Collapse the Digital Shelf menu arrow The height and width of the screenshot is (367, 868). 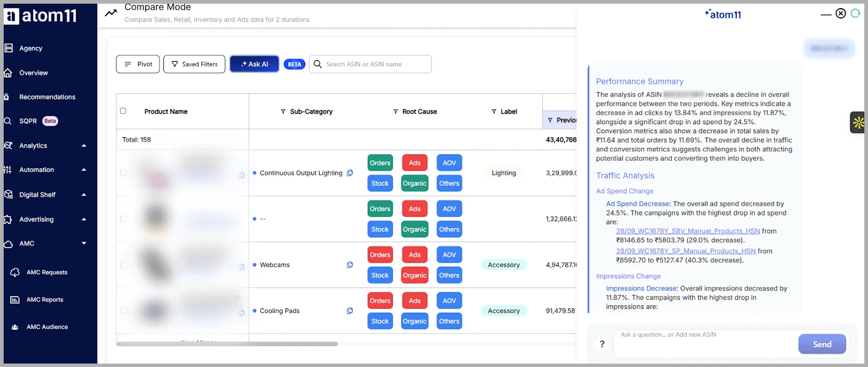click(x=84, y=195)
